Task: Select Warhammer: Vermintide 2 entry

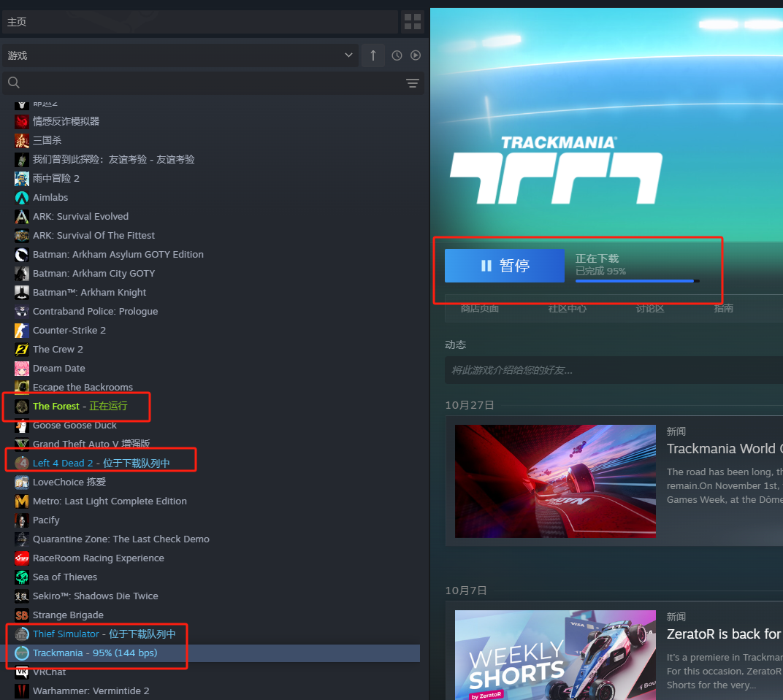Action: click(91, 691)
